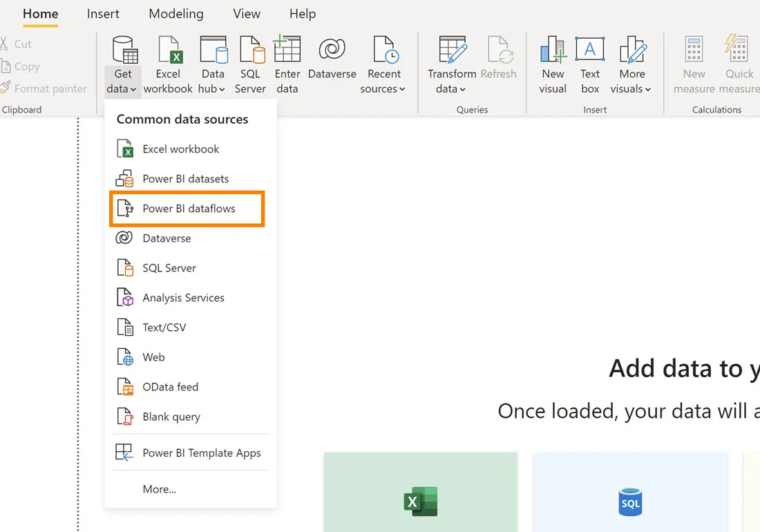Open the Data hub ribbon dropdown
This screenshot has height=532, width=760.
[213, 65]
